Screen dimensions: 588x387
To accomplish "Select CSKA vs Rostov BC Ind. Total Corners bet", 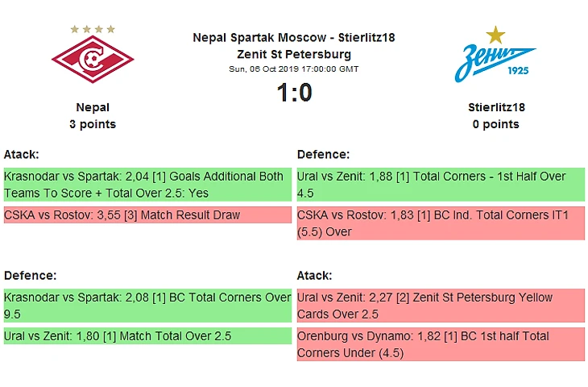I will click(x=441, y=223).
